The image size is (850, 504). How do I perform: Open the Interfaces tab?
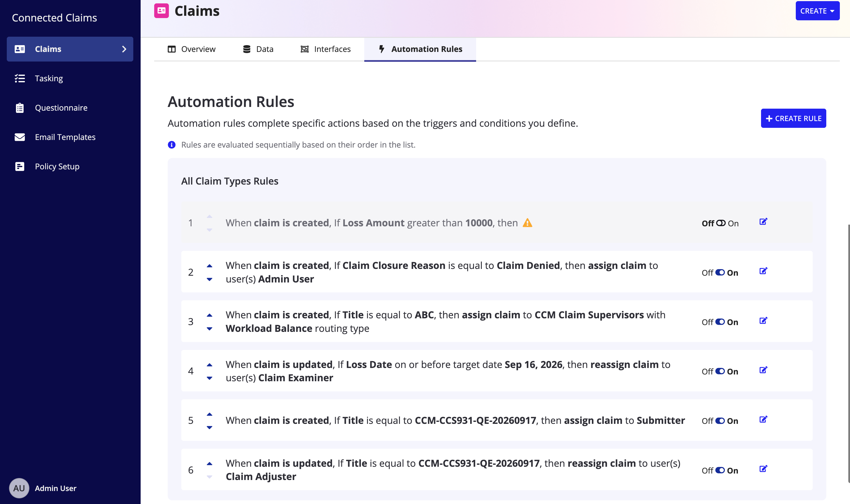tap(326, 49)
